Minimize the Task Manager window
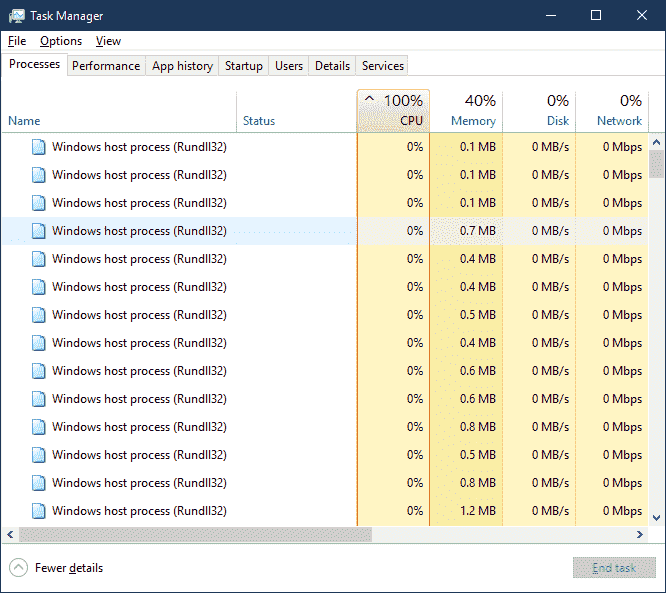This screenshot has width=666, height=593. pos(551,16)
